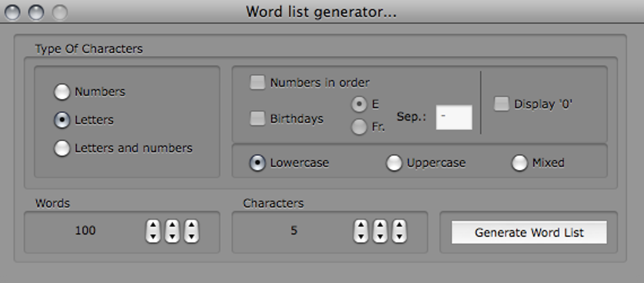
Task: Enable the Numbers in order checkbox
Action: (x=258, y=83)
